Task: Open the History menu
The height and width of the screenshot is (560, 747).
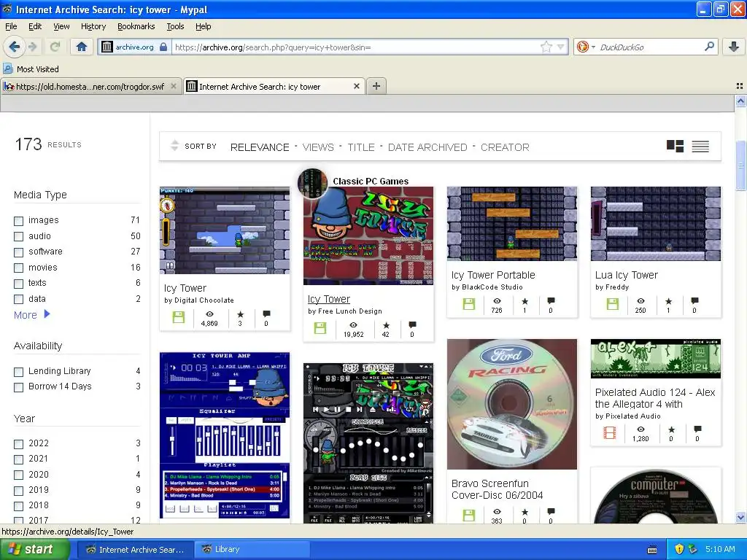Action: (x=93, y=26)
